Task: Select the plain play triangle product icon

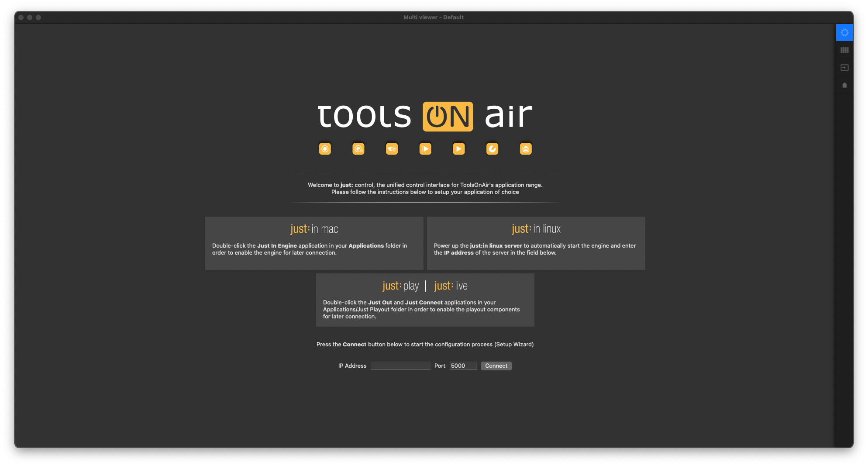Action: [x=459, y=149]
